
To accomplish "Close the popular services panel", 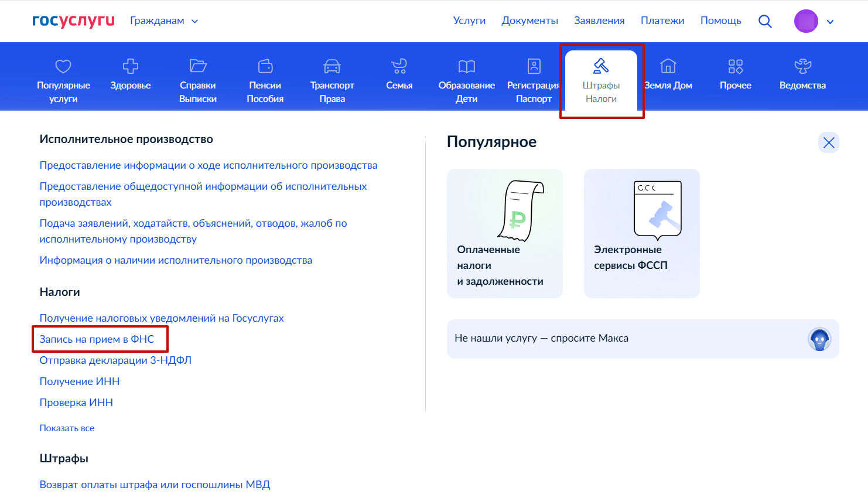I will coord(829,142).
